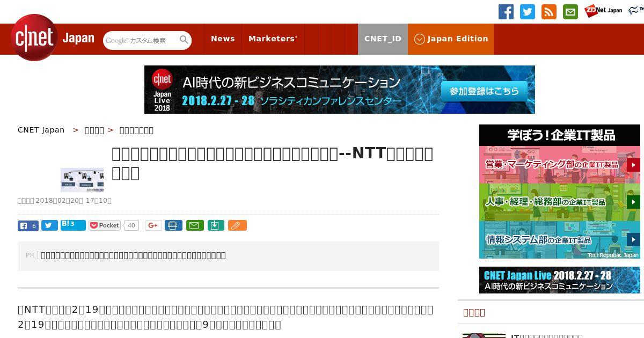This screenshot has height=338, width=644.
Task: Click the green mail newsletter icon in top bar
Action: click(570, 12)
